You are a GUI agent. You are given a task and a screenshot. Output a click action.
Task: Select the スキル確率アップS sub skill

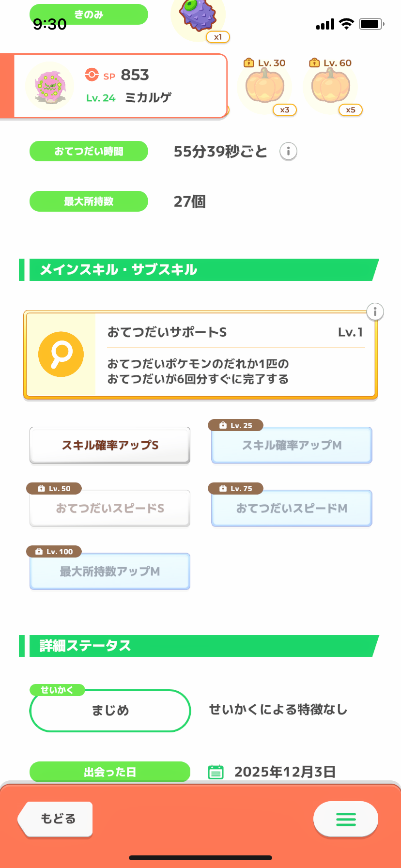coord(110,445)
